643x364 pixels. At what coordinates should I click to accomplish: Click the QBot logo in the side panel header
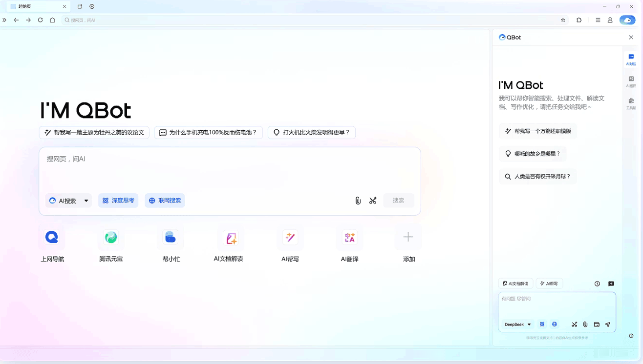510,38
